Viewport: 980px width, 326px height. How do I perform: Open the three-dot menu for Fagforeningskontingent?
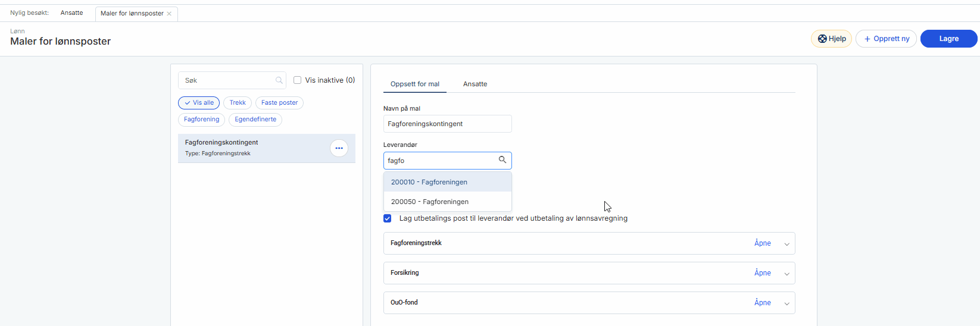(339, 148)
